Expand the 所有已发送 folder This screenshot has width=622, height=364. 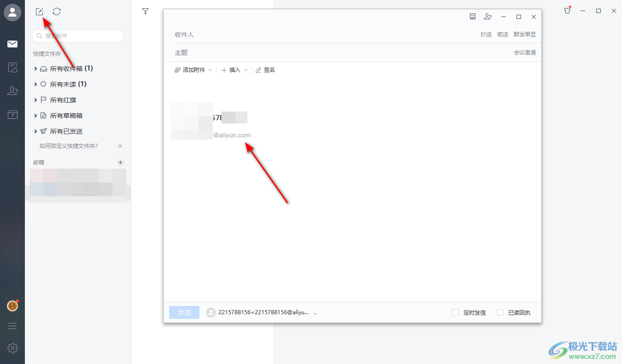click(x=35, y=131)
